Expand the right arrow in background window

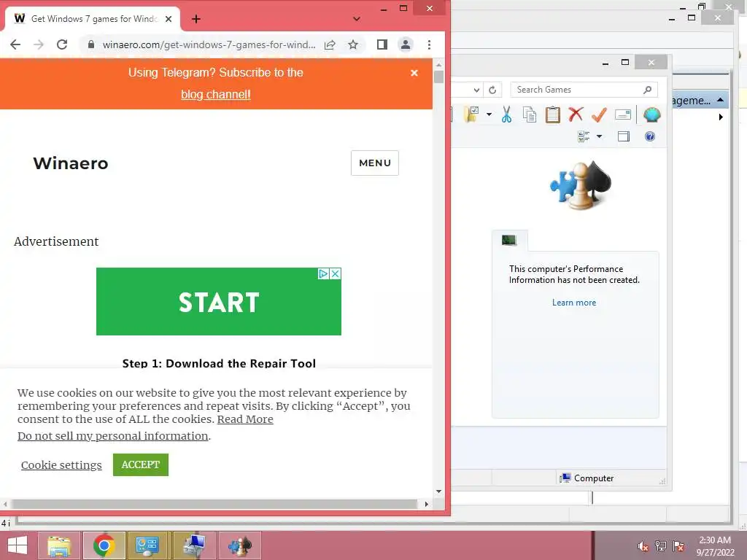[721, 117]
